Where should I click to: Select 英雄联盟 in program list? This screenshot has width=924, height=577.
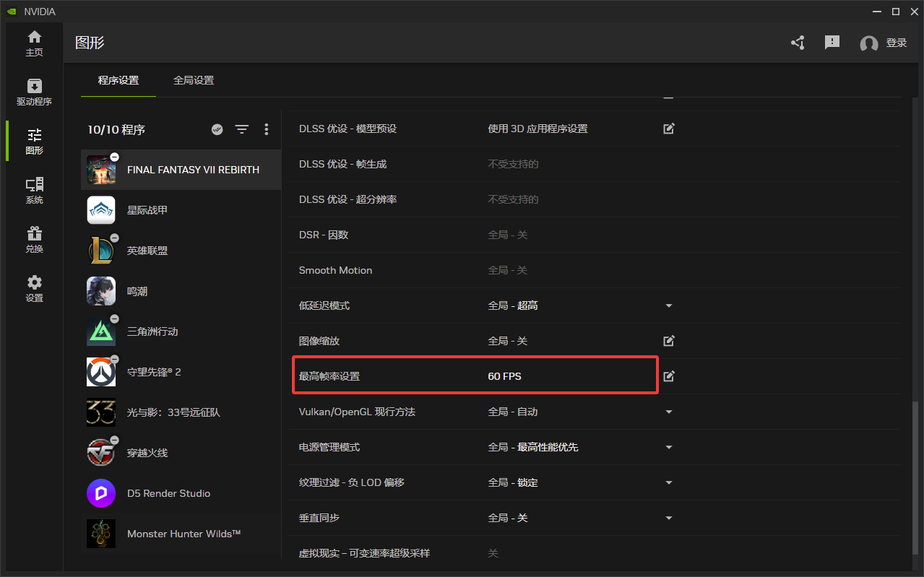(x=181, y=251)
